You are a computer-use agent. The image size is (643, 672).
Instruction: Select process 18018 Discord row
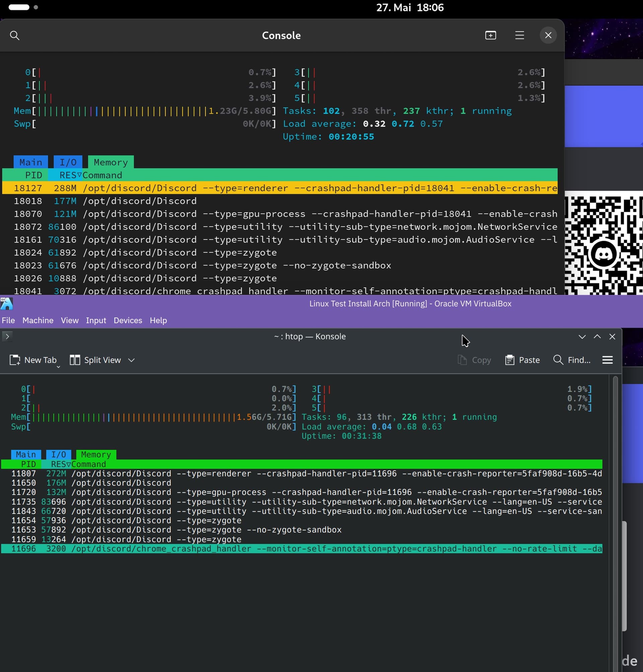coord(280,201)
